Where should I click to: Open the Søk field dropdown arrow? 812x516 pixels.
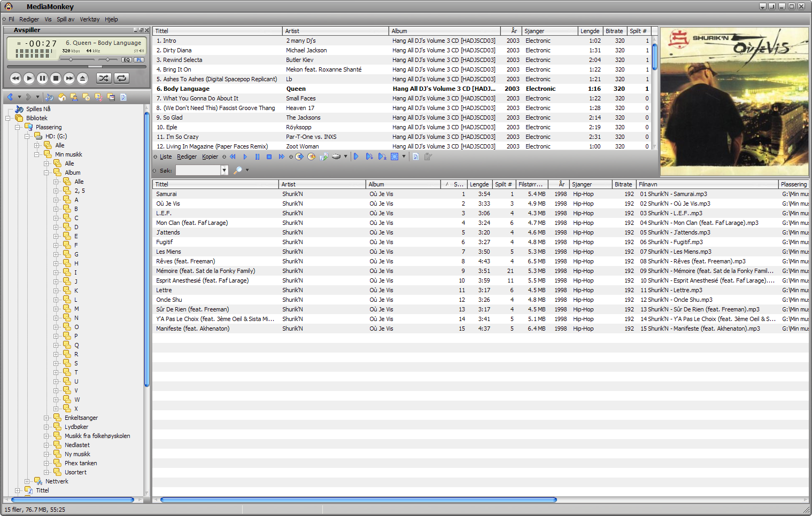pyautogui.click(x=225, y=170)
